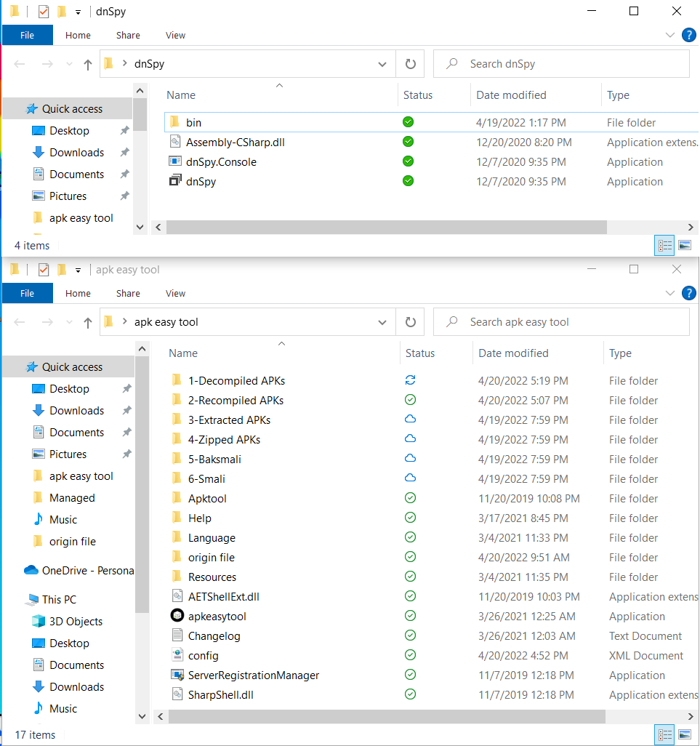Select AETShellExt.dll file icon
Screen dimensions: 700x746
tap(177, 596)
